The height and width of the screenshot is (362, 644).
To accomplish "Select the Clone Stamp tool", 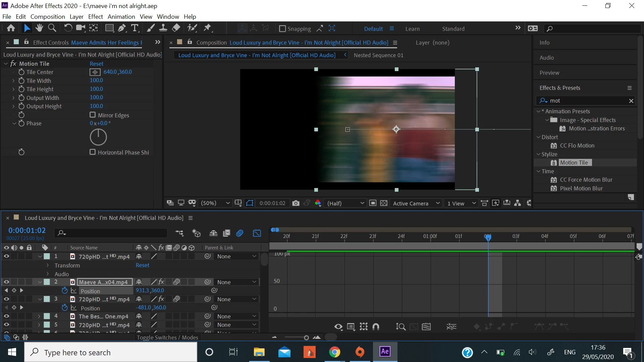I will (x=163, y=28).
